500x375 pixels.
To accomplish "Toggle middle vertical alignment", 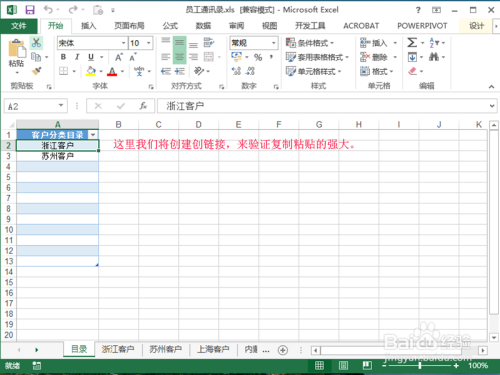I will tap(179, 43).
